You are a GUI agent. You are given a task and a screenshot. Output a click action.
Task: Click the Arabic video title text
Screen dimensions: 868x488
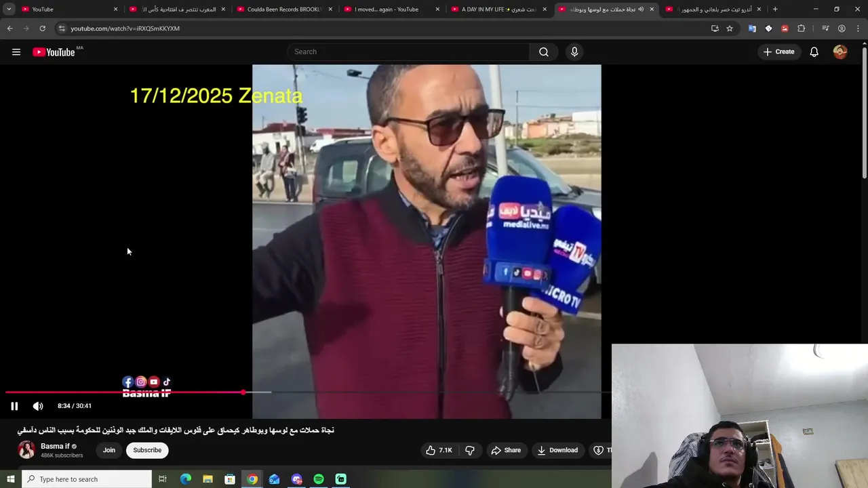[176, 430]
